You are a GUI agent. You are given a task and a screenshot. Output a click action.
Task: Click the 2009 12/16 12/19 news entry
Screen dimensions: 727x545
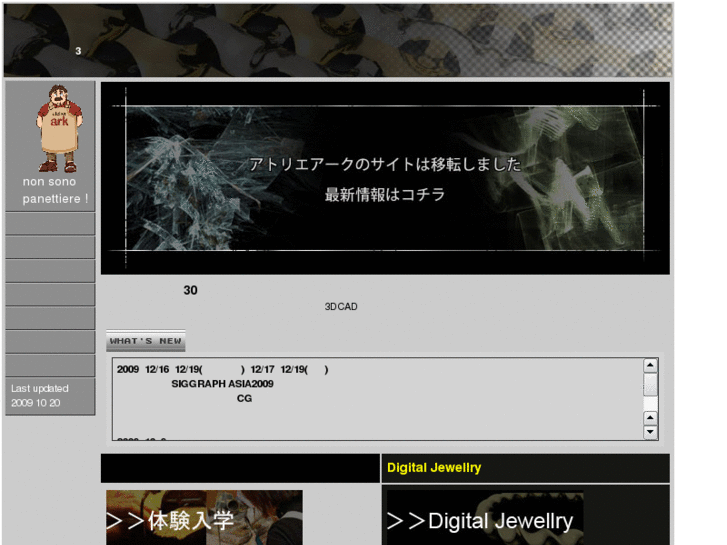click(223, 370)
